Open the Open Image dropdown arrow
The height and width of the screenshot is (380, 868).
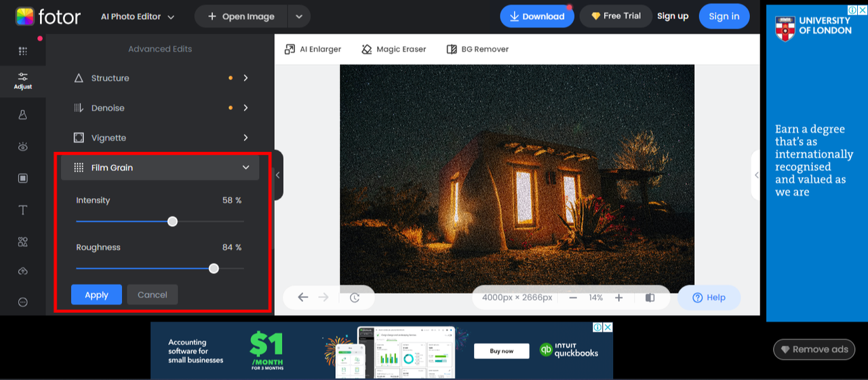coord(299,16)
